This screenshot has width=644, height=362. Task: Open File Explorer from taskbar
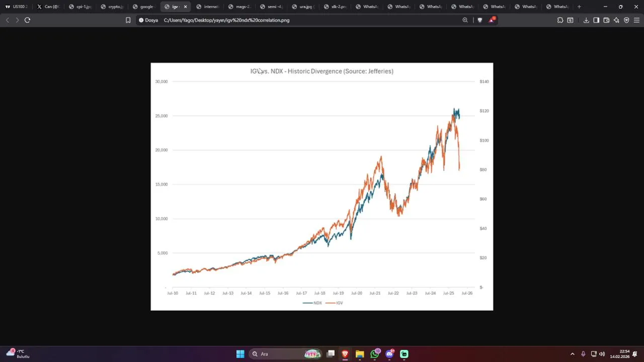pyautogui.click(x=360, y=354)
